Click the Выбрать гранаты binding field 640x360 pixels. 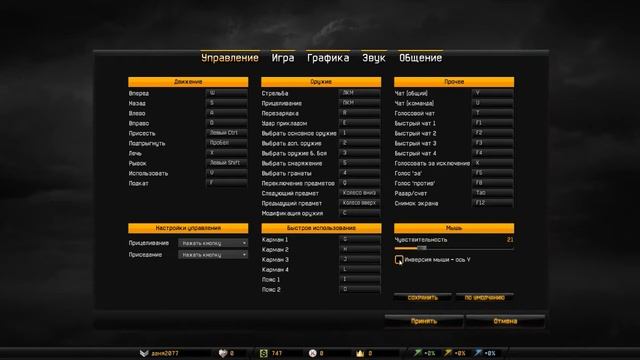click(x=360, y=173)
